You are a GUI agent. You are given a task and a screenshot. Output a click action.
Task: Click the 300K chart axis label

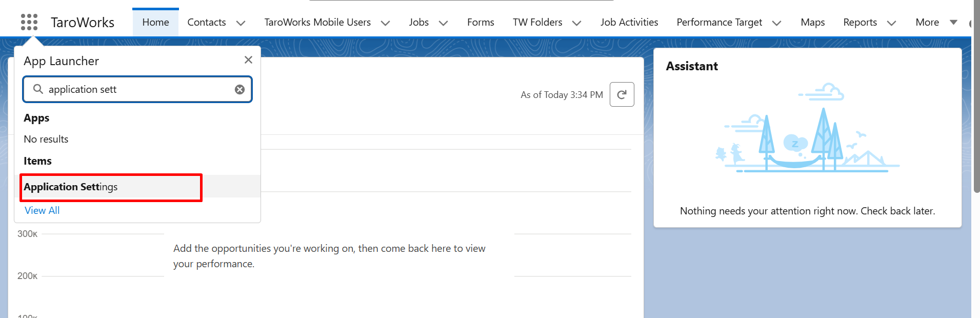(27, 234)
